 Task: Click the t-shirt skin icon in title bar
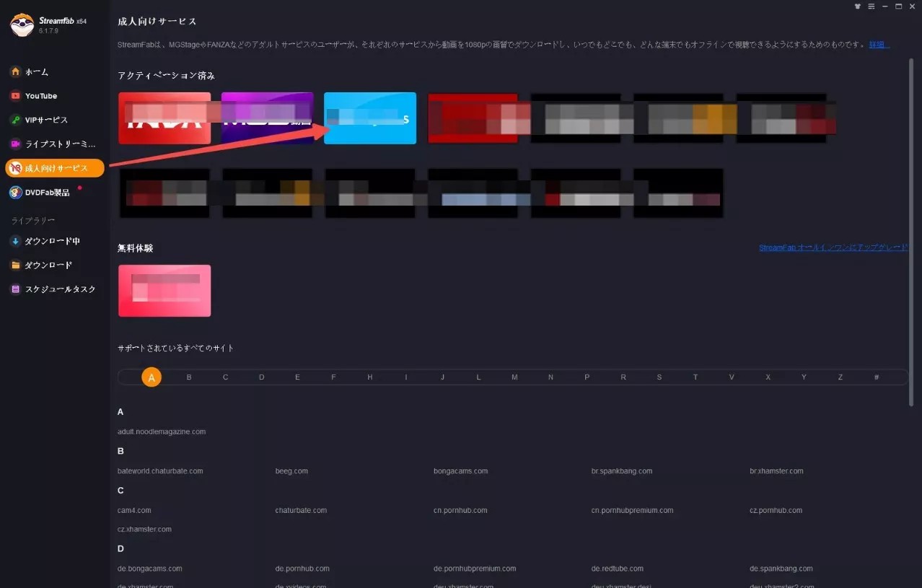coord(857,6)
